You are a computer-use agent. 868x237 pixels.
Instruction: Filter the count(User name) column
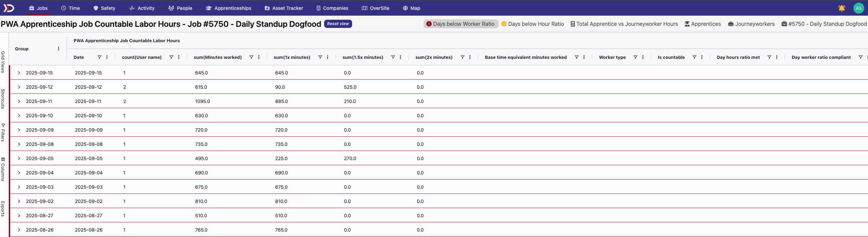(x=171, y=57)
